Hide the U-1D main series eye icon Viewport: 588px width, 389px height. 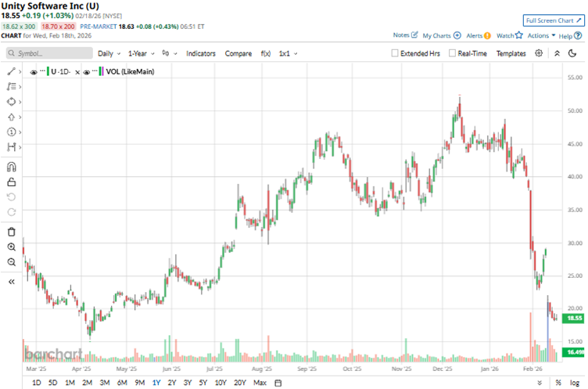(34, 72)
